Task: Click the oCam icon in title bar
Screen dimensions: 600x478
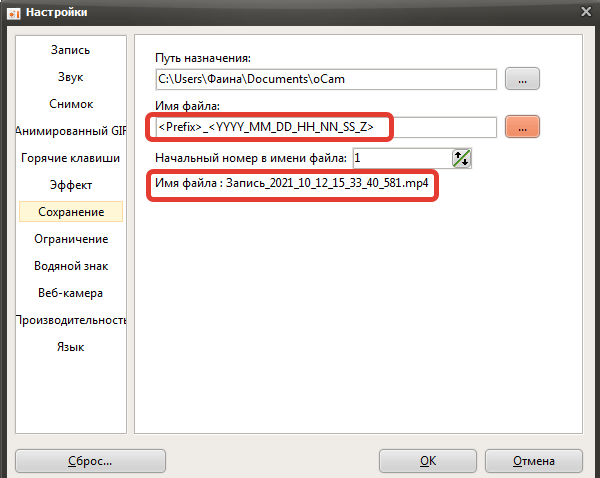Action: [x=14, y=13]
